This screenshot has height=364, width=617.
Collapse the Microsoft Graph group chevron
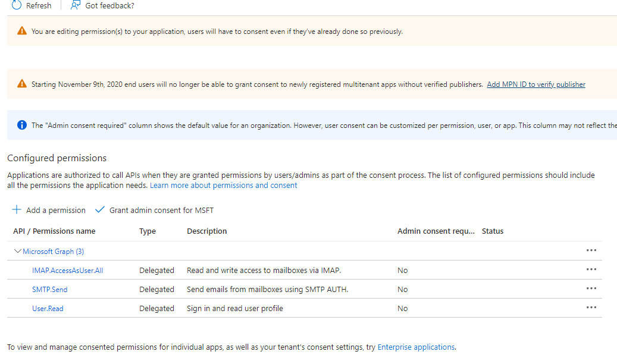coord(17,251)
